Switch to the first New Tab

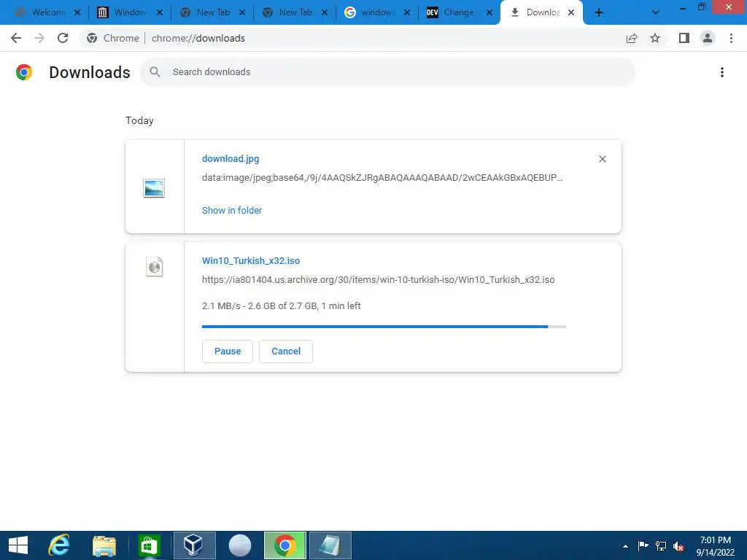tap(212, 13)
